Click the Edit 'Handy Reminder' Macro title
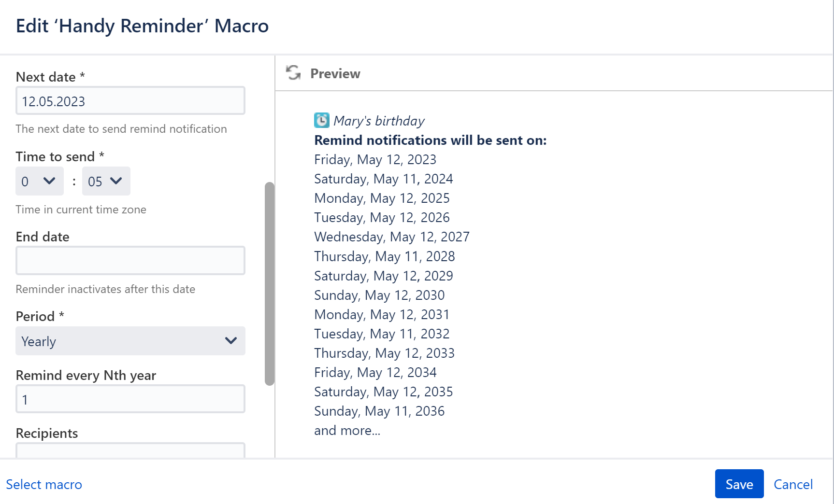The image size is (834, 504). (x=142, y=26)
